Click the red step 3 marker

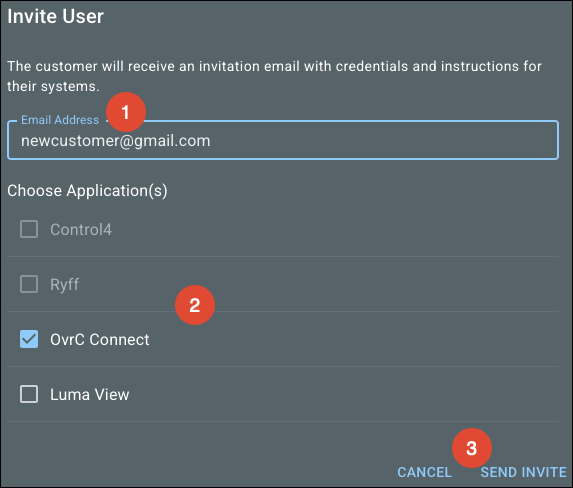[x=472, y=448]
